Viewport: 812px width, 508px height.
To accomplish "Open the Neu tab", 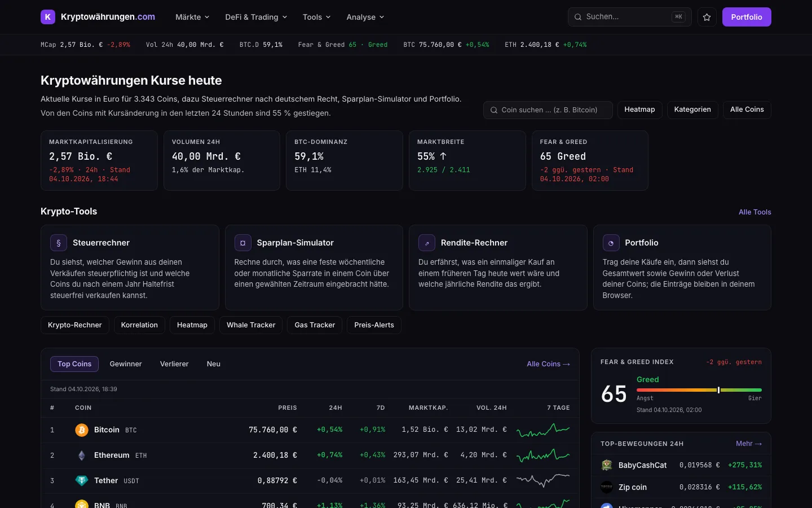I will tap(214, 364).
